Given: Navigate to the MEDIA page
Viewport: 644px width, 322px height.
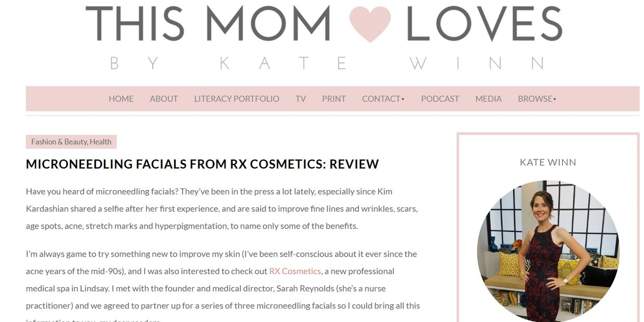Looking at the screenshot, I should pyautogui.click(x=488, y=99).
